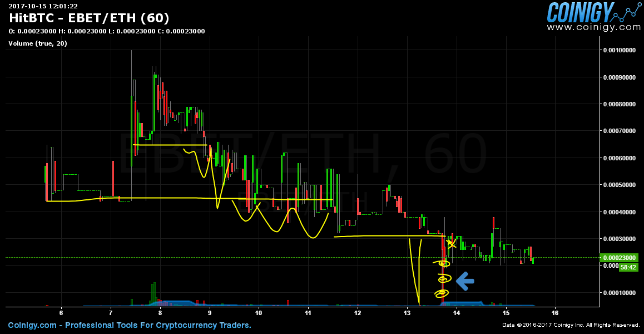The height and width of the screenshot is (334, 644).
Task: Click the blue left-pointing arrow annotation
Action: pos(465,281)
